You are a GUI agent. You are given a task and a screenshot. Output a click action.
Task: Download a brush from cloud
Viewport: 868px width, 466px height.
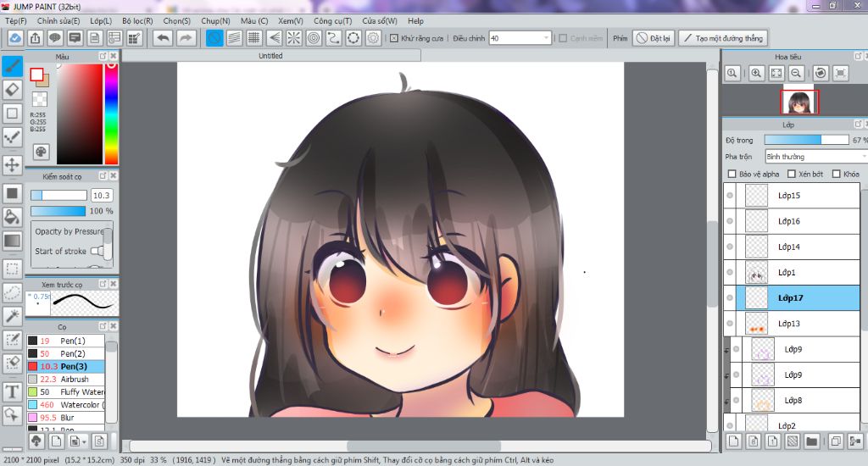[36, 441]
